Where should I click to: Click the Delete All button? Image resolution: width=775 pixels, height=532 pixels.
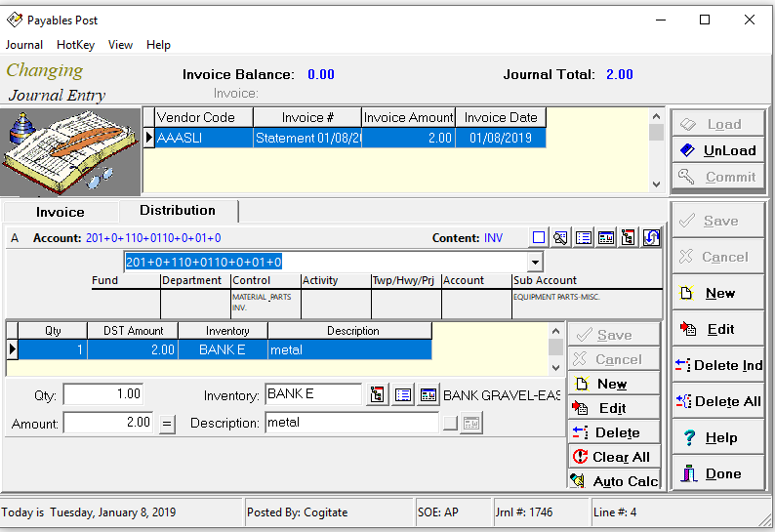point(717,401)
